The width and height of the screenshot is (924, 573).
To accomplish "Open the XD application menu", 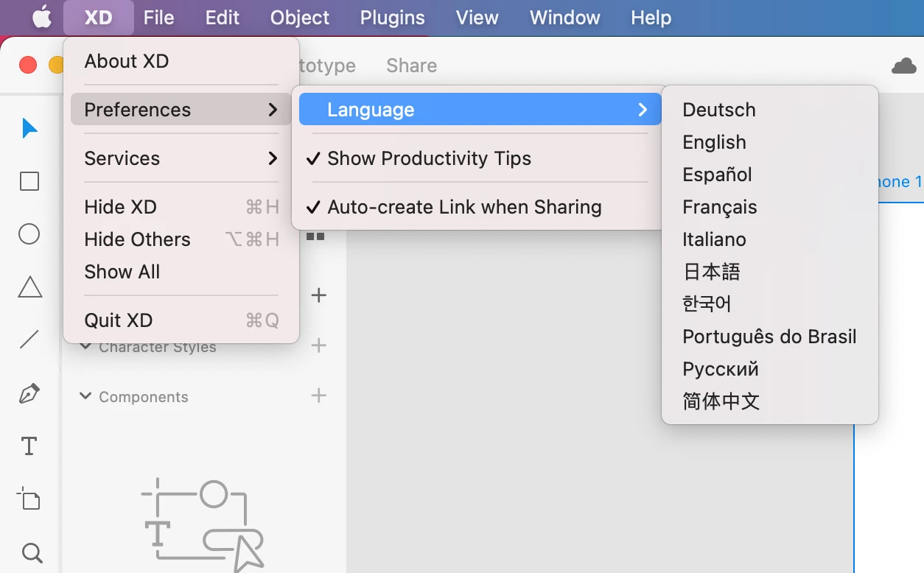I will (98, 17).
